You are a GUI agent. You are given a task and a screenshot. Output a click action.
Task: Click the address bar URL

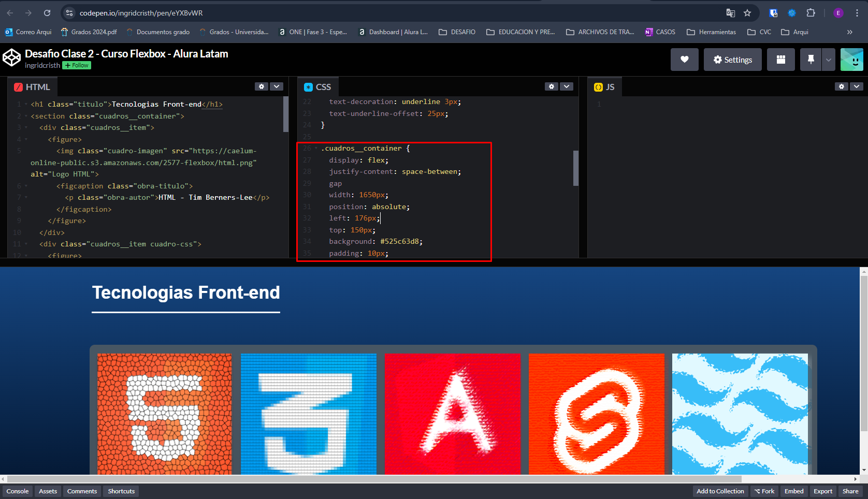[141, 13]
